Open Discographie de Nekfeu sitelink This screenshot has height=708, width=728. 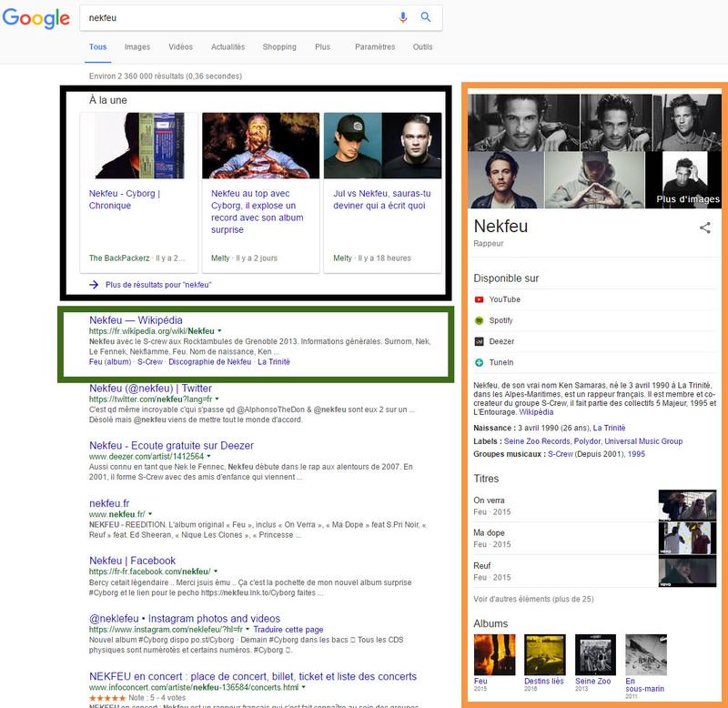(x=210, y=361)
